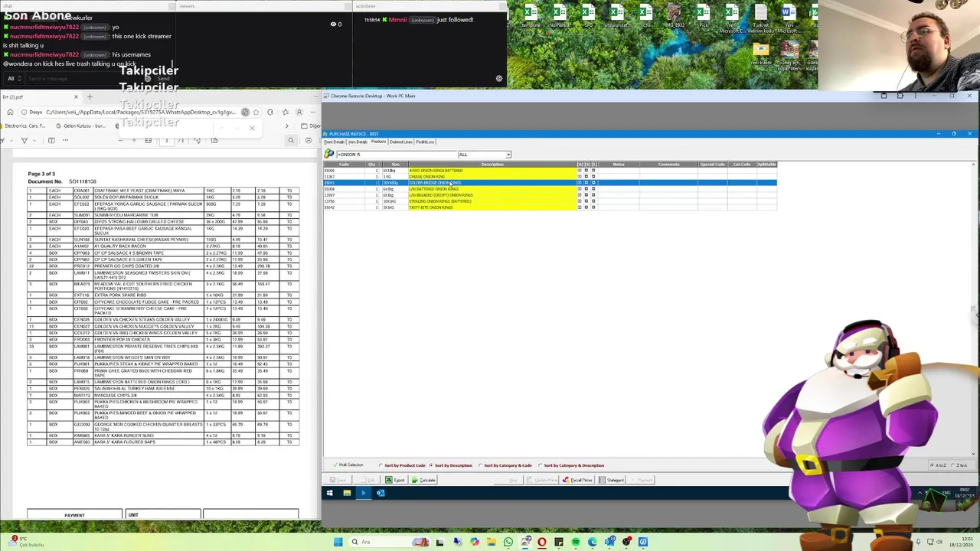
Task: Click the Update Prices button
Action: (543, 480)
